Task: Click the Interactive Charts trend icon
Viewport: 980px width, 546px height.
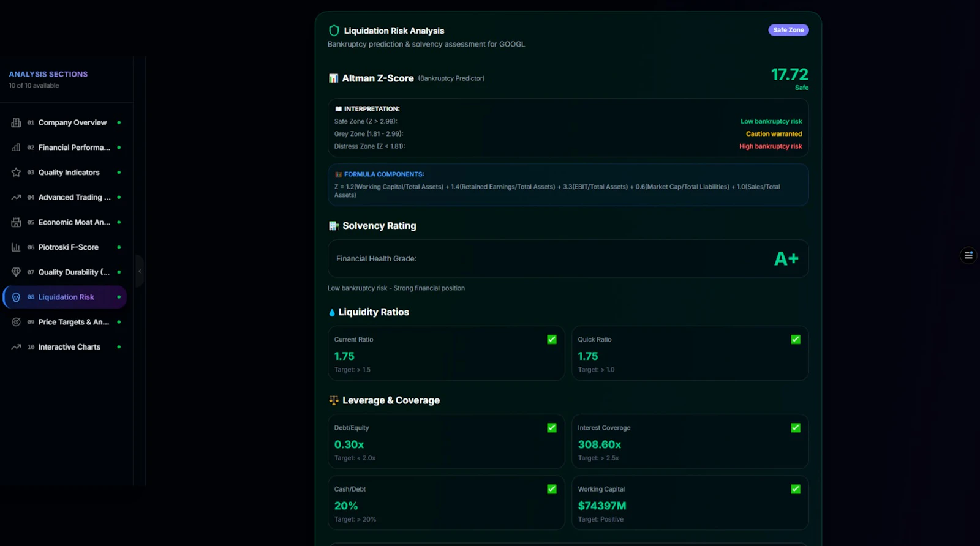Action: coord(16,347)
